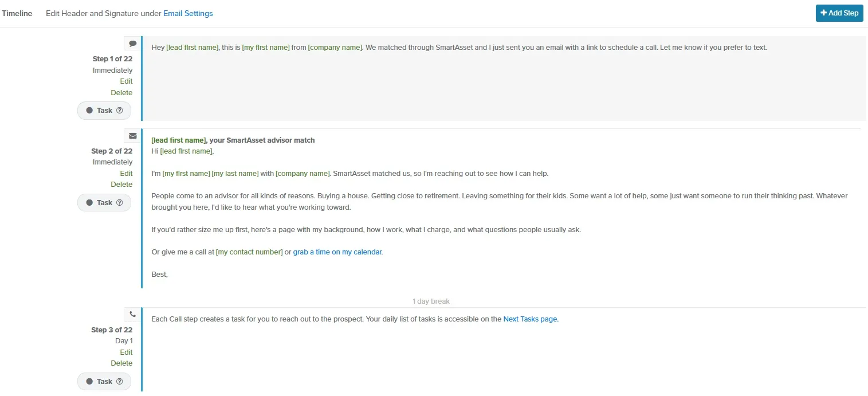This screenshot has height=396, width=868.
Task: Click the Timeline heading
Action: tap(17, 13)
